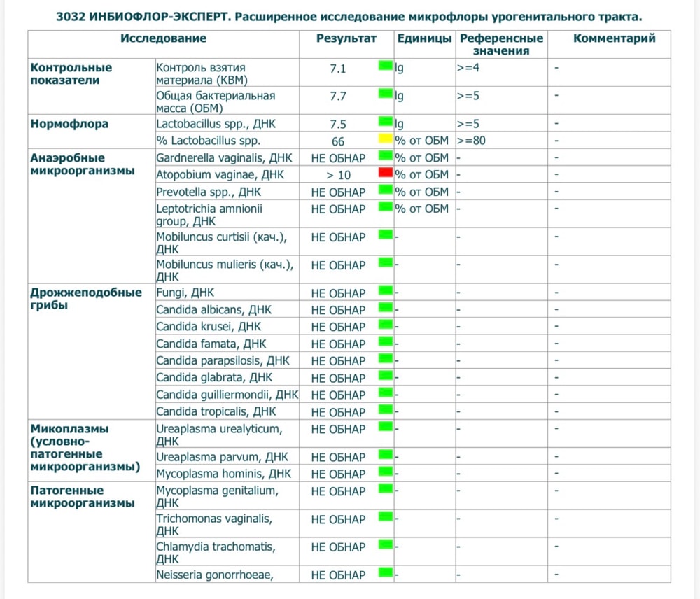This screenshot has height=599, width=700.
Task: Click the green indicator next to Gardnerella vaginalis
Action: [x=385, y=155]
